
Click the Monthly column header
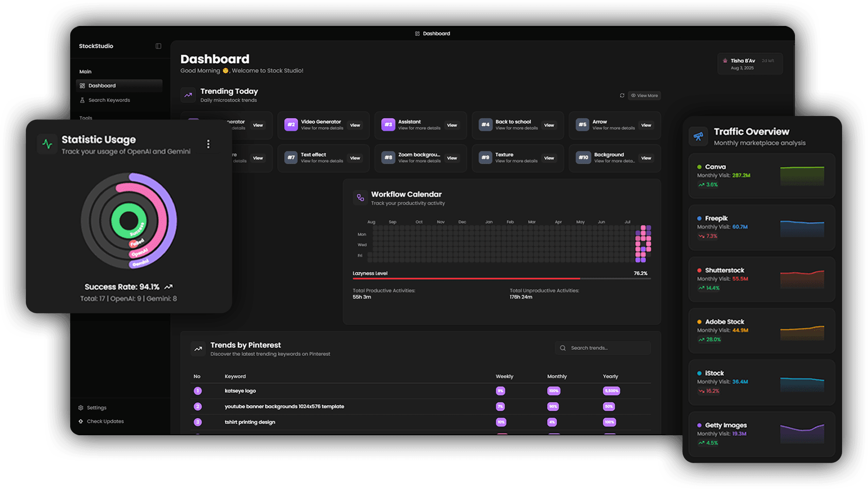coord(557,377)
